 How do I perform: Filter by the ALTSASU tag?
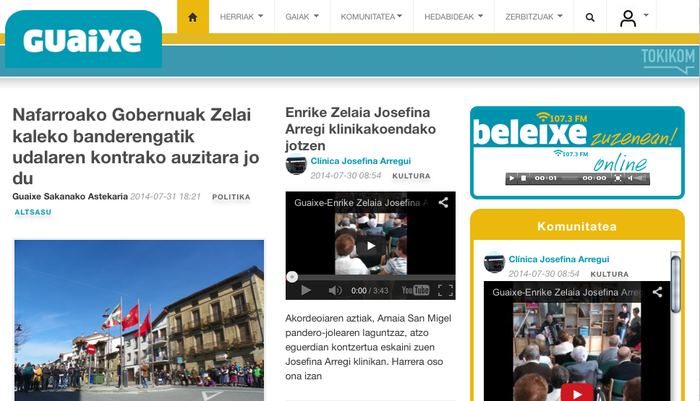[x=33, y=212]
